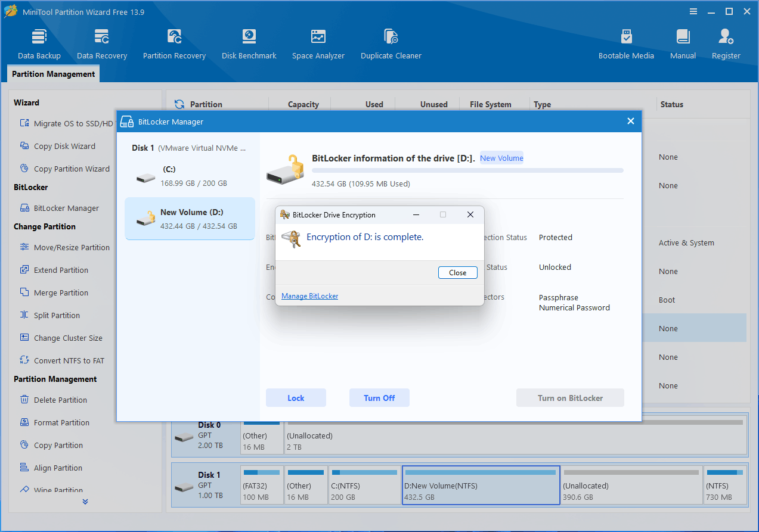Select FAT32 100 MB partition block
Image resolution: width=759 pixels, height=532 pixels.
tap(262, 485)
